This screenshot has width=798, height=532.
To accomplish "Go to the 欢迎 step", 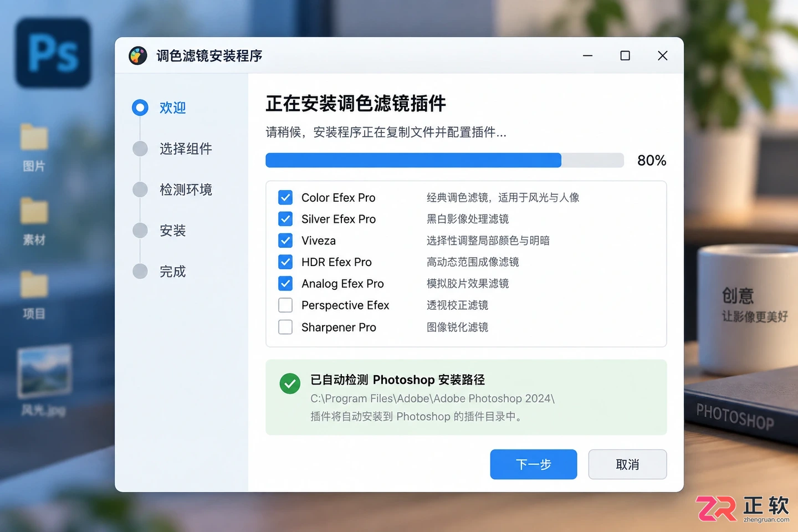I will click(x=159, y=108).
